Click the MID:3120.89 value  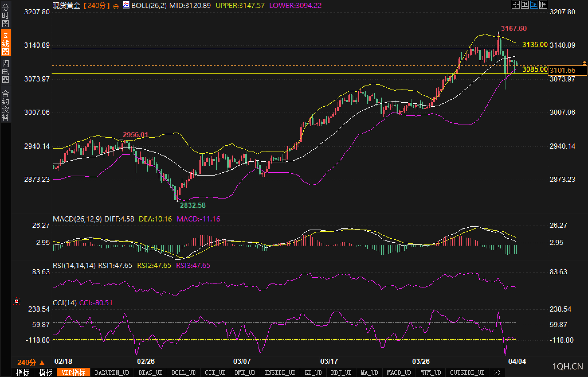pos(190,5)
